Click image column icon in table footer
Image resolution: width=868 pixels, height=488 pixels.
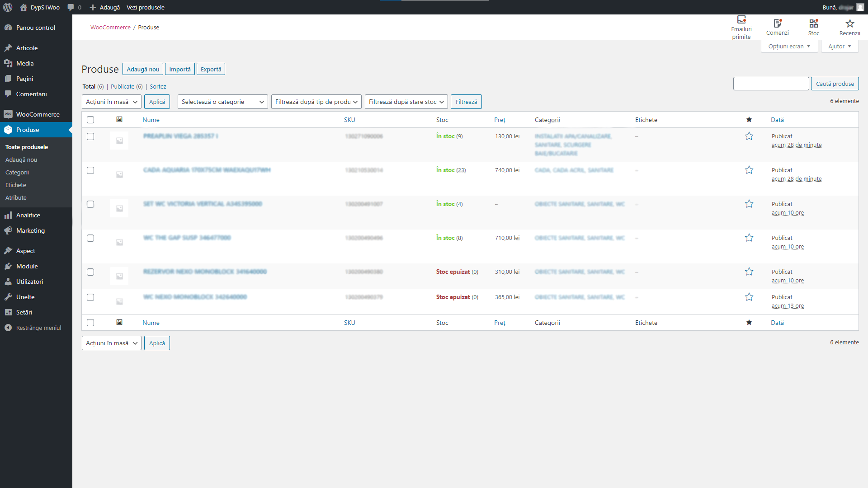119,322
